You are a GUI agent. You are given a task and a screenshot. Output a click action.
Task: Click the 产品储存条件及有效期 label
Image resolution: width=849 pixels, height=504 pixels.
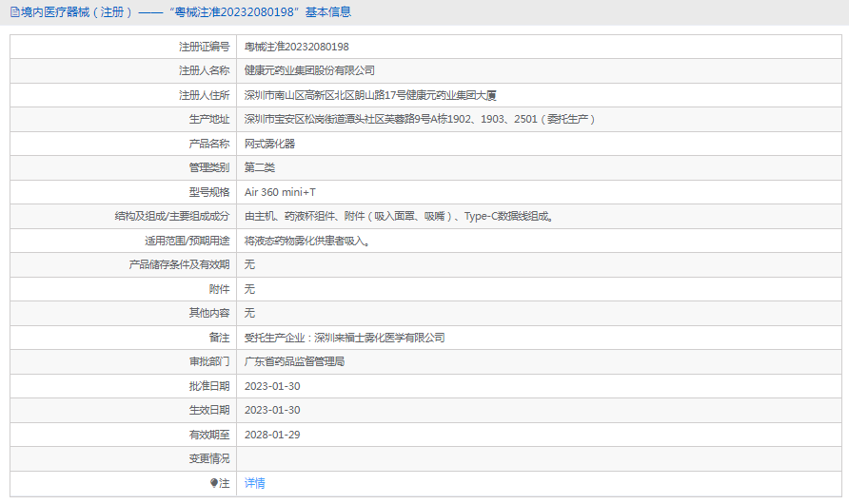(179, 264)
